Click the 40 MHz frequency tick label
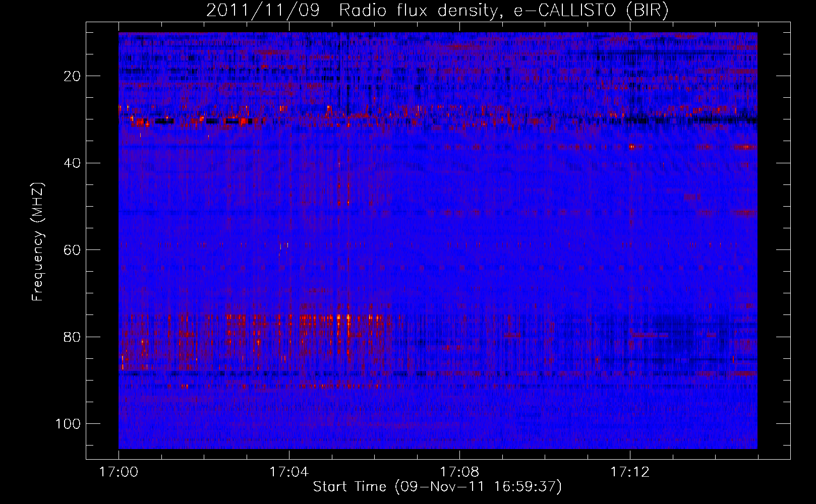 (72, 163)
